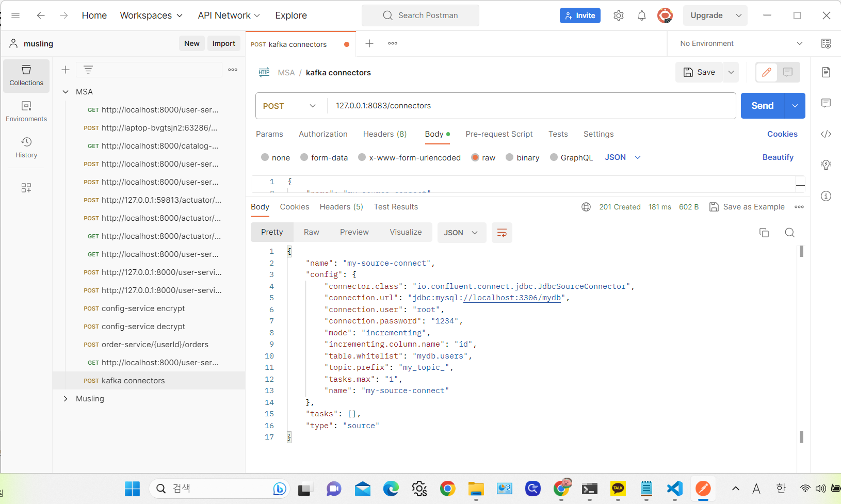Open response more options dots
The image size is (841, 504).
pyautogui.click(x=799, y=207)
